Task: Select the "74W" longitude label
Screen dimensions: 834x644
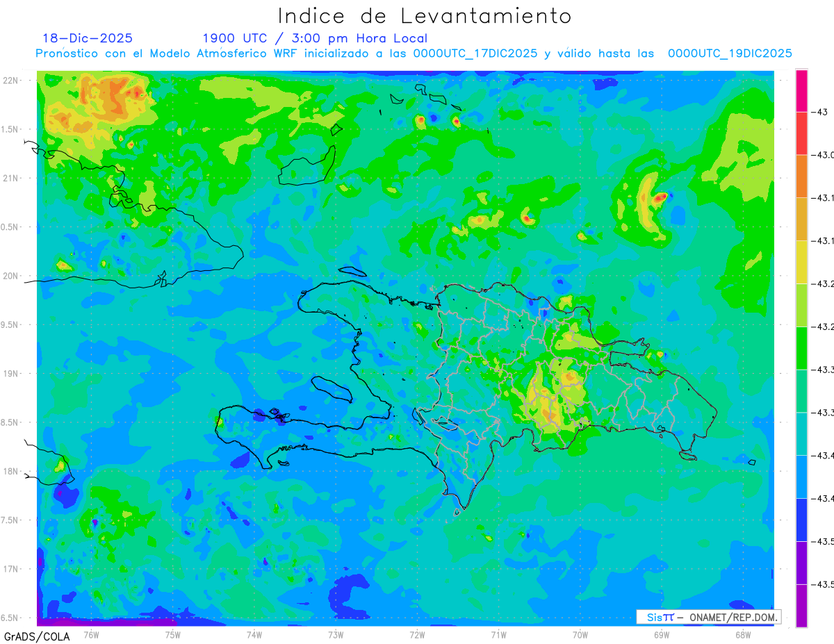Action: (254, 634)
